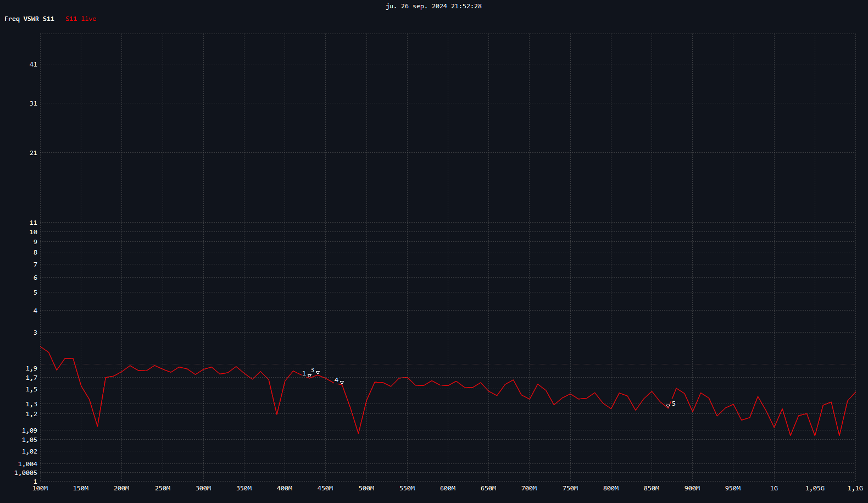Click marker 4 triangle near 470M
This screenshot has height=503, width=868.
click(342, 383)
